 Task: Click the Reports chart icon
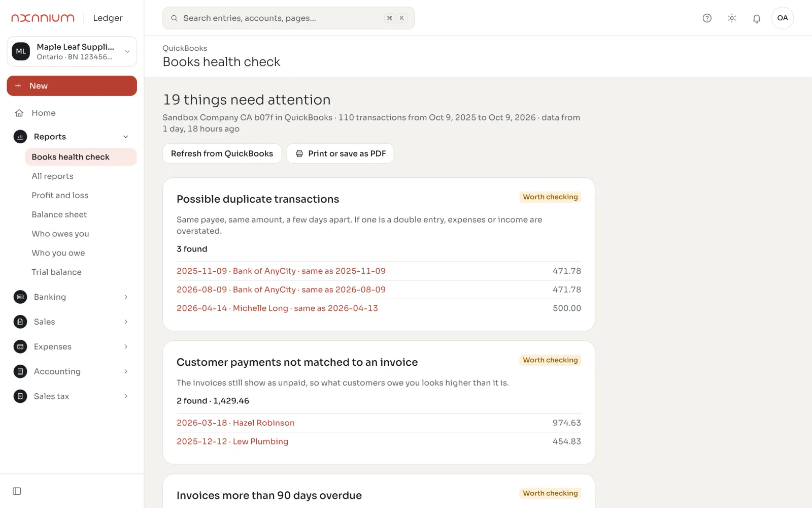[x=20, y=137]
